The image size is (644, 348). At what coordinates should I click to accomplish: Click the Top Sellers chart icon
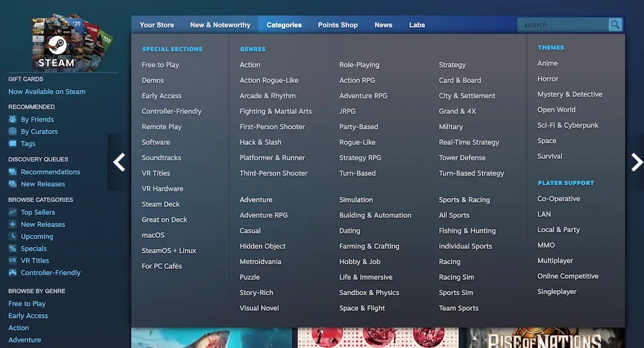pos(12,212)
